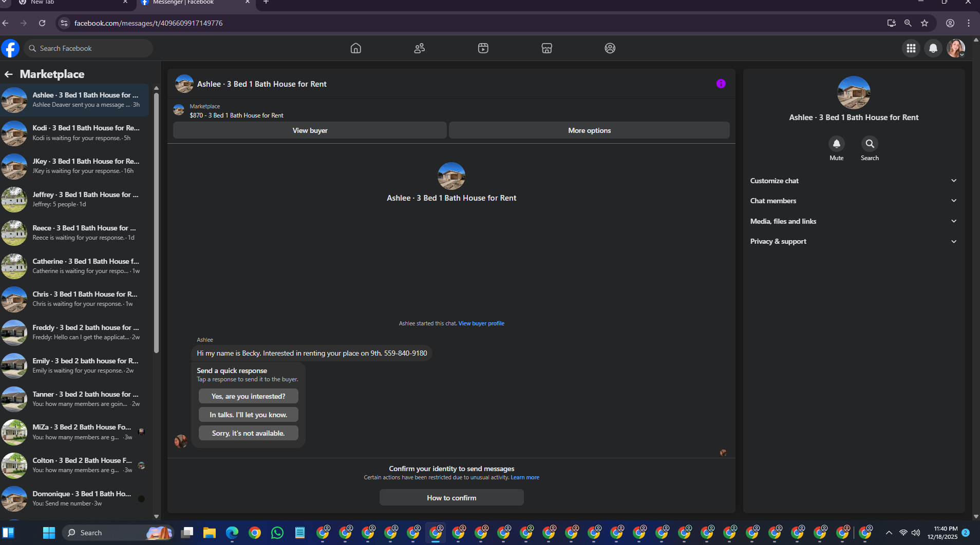Open the notifications bell in Facebook header
Viewport: 980px width, 545px height.
pos(933,48)
